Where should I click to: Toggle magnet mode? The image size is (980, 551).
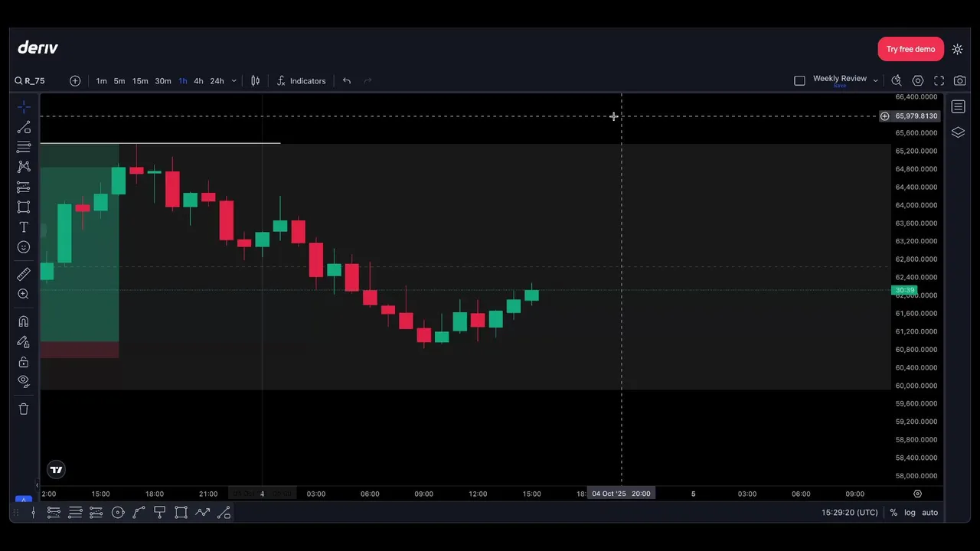point(24,321)
